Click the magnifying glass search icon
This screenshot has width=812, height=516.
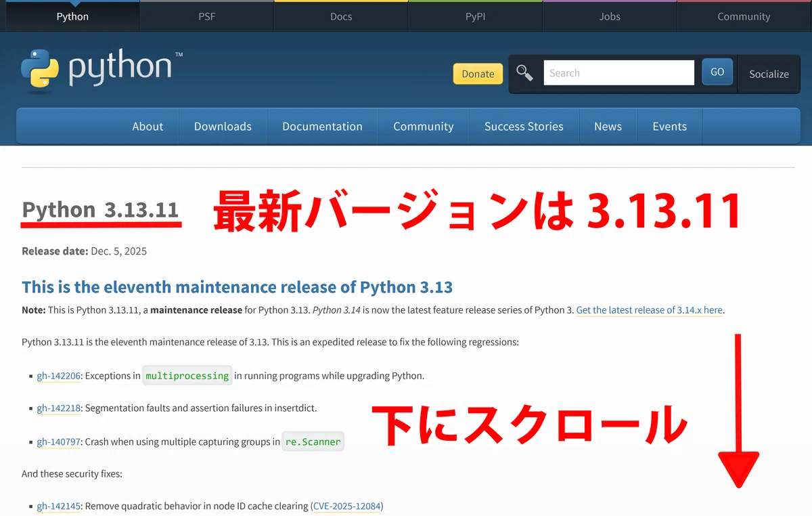pyautogui.click(x=524, y=73)
